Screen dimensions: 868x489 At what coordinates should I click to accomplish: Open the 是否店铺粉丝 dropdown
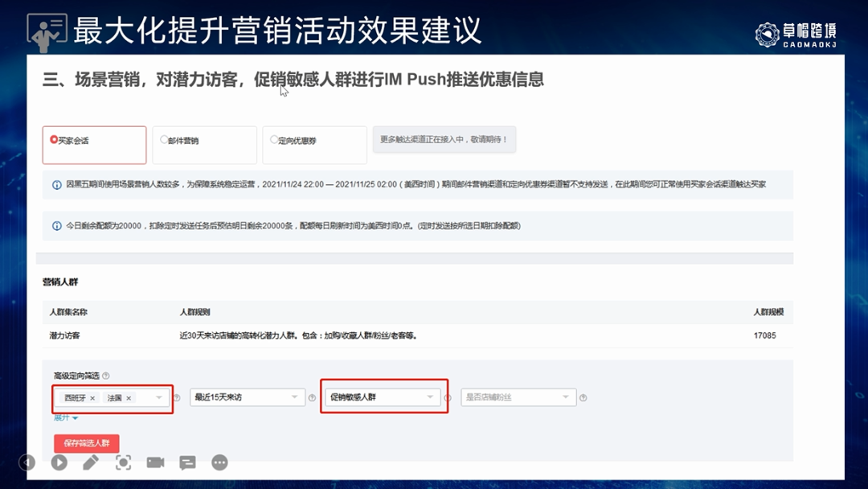coord(518,397)
